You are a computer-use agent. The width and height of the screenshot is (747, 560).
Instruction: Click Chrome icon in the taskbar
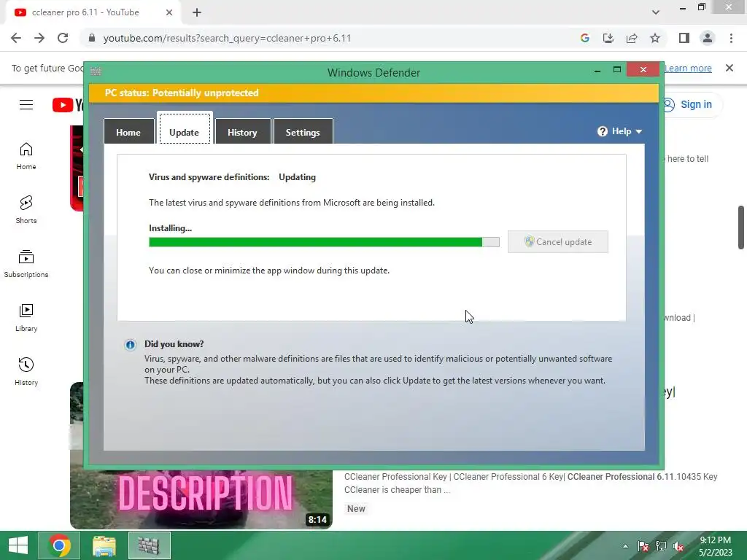pyautogui.click(x=60, y=545)
